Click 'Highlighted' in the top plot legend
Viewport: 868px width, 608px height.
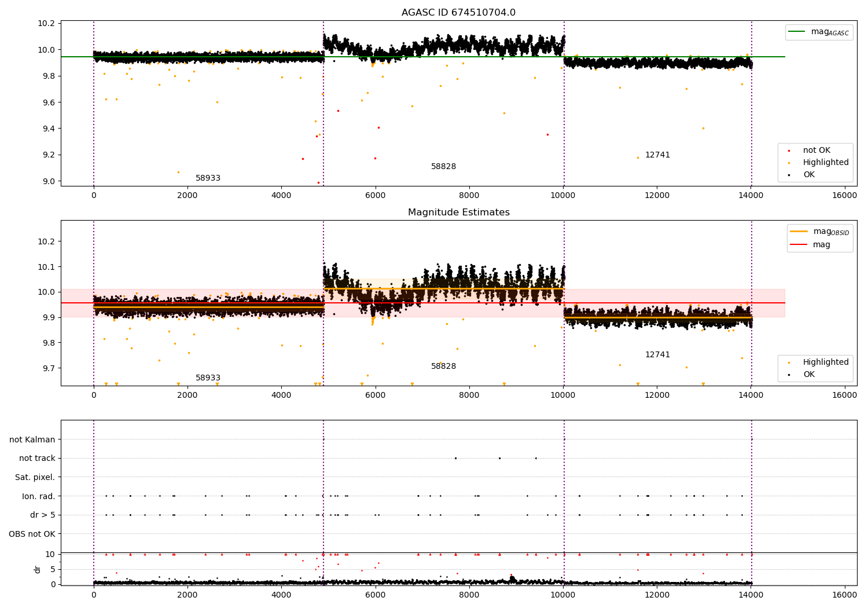(x=826, y=163)
